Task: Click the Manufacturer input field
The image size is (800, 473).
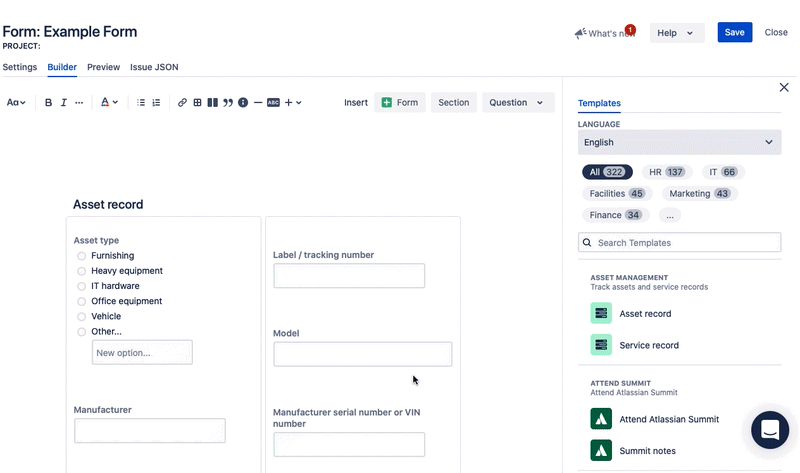Action: click(149, 431)
